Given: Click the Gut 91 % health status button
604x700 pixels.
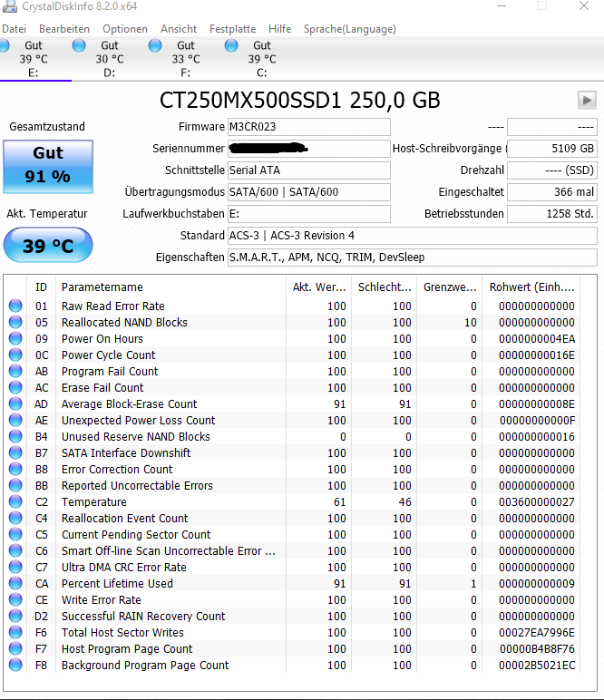Looking at the screenshot, I should 48,167.
